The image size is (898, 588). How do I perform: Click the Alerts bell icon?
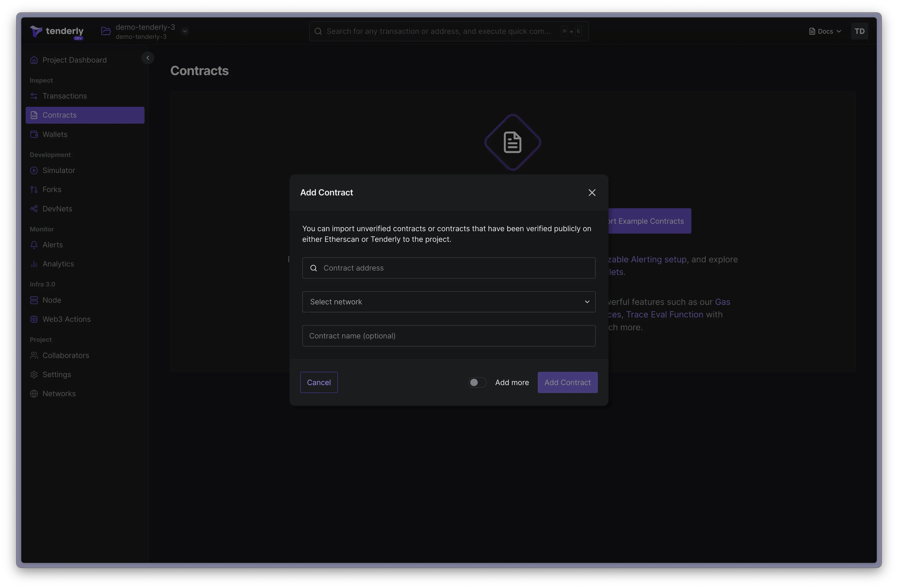click(34, 244)
